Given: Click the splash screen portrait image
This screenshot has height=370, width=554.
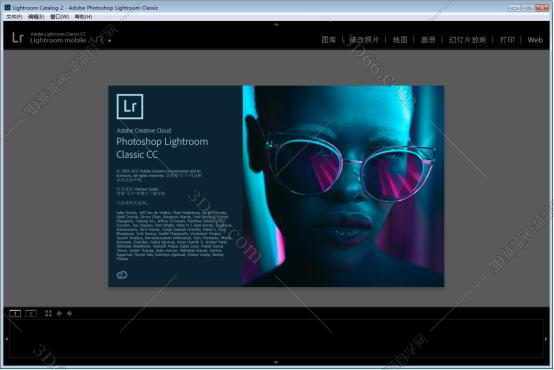Looking at the screenshot, I should [343, 186].
